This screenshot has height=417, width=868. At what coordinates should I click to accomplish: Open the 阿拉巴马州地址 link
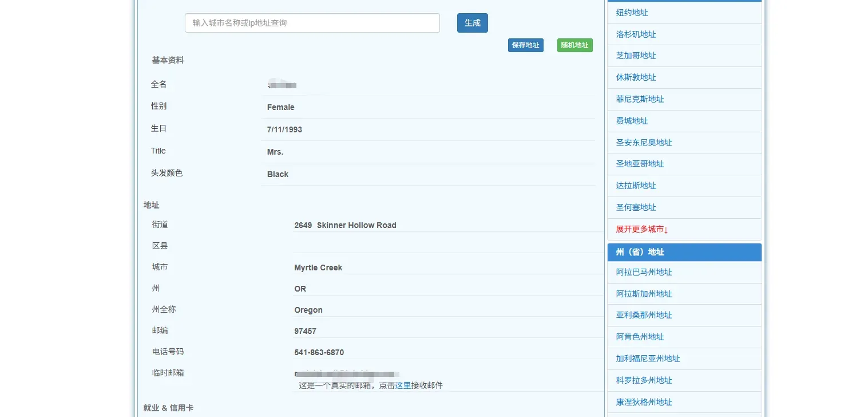(x=644, y=272)
